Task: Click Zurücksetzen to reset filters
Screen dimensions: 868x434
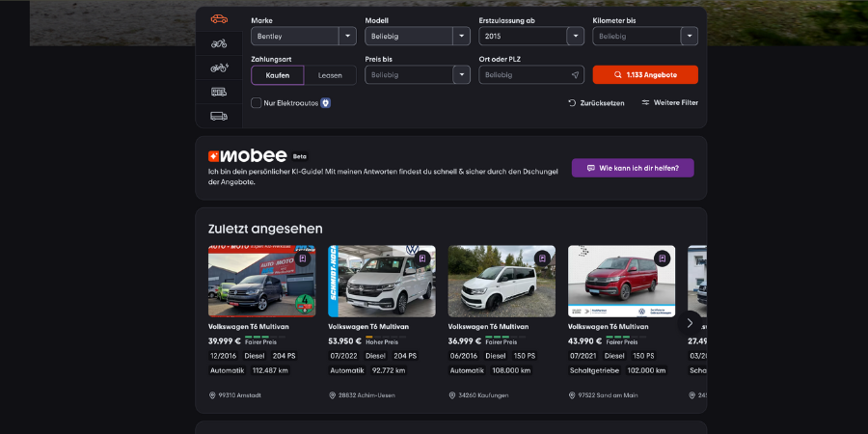Action: [x=596, y=103]
